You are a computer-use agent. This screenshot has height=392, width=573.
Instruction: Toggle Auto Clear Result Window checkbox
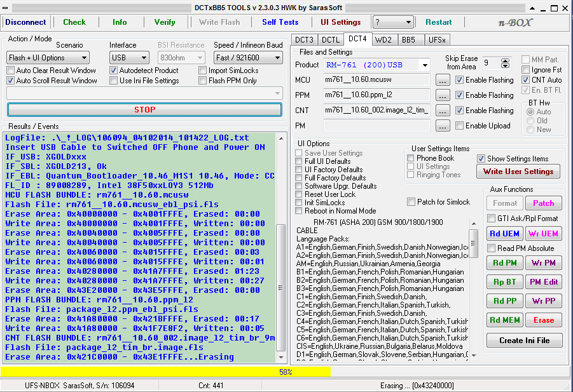click(x=11, y=71)
